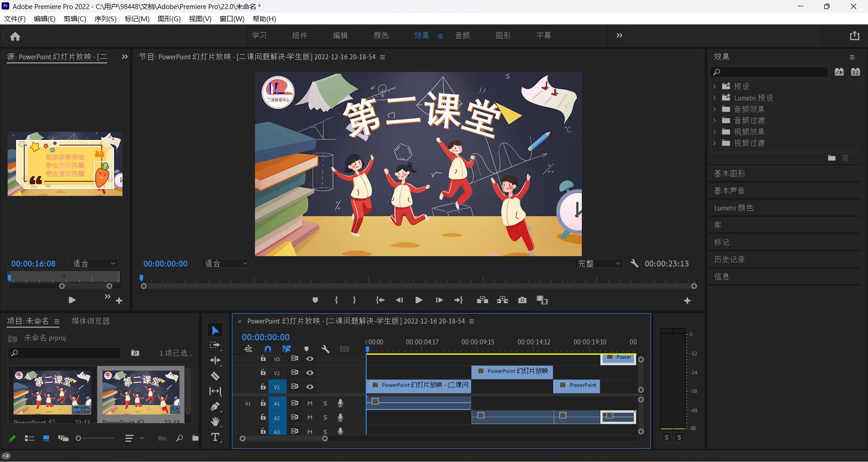Image resolution: width=868 pixels, height=462 pixels.
Task: Toggle closed captions track button
Action: click(x=344, y=349)
